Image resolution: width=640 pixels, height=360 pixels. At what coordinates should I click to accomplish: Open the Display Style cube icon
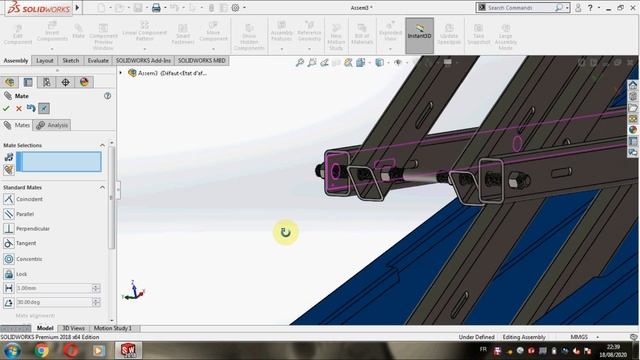tap(380, 62)
